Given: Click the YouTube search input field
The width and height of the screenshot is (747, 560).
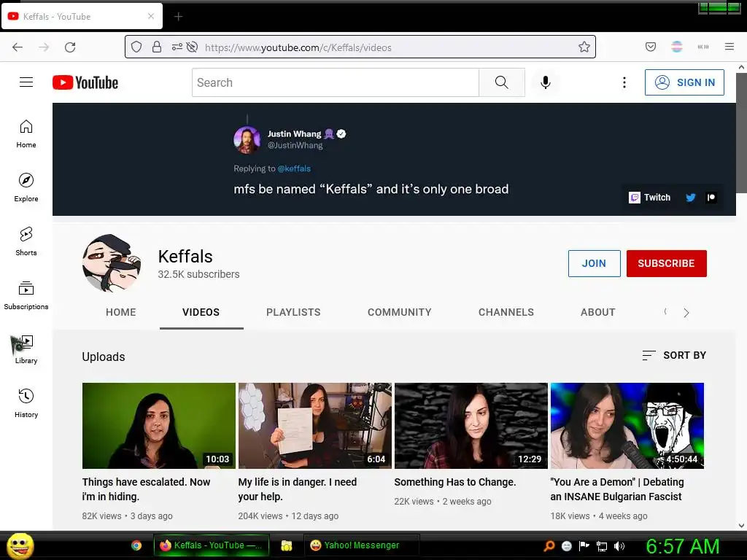Looking at the screenshot, I should pyautogui.click(x=336, y=82).
